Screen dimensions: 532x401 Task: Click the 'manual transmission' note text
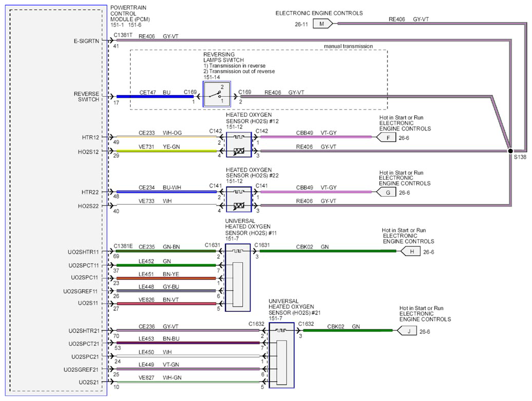349,46
